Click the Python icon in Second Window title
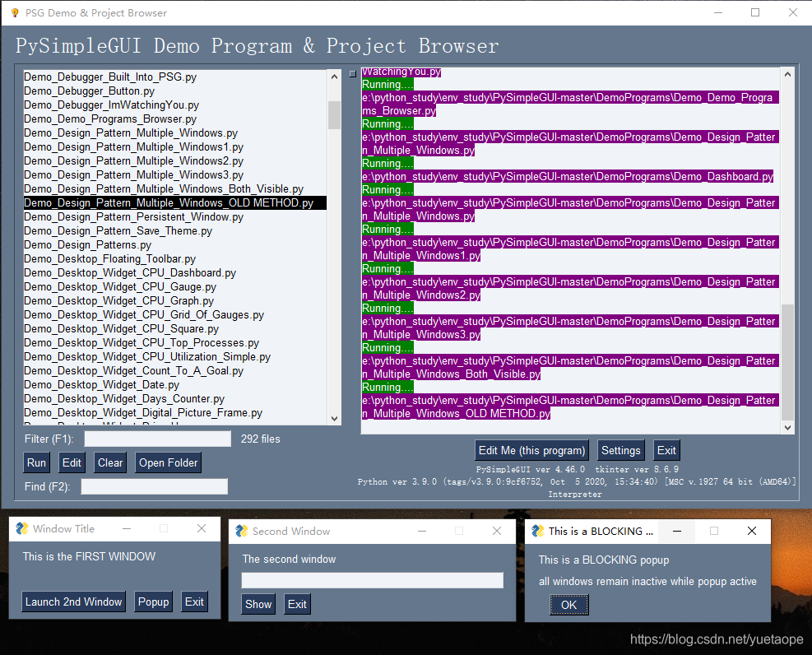The image size is (812, 655). click(241, 531)
